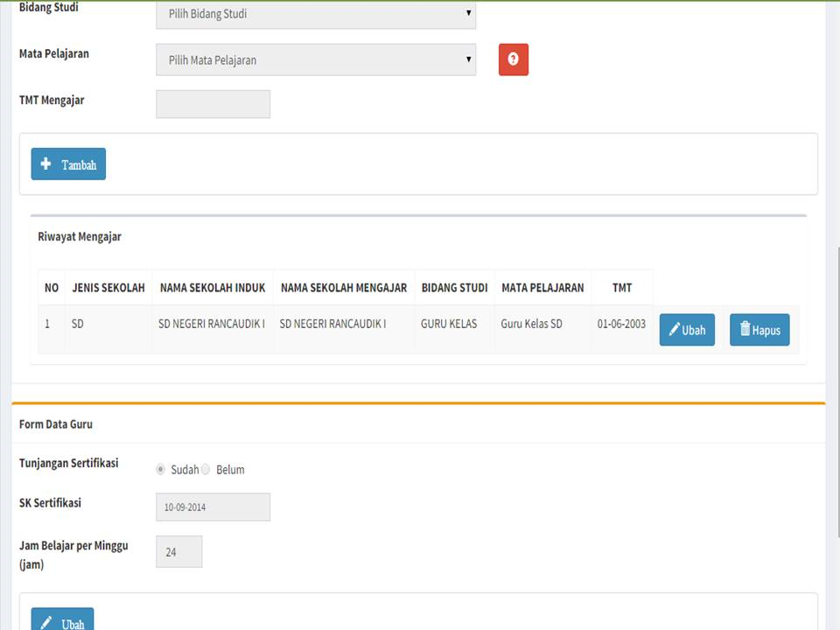Click the GURU KELAS cell

click(448, 324)
